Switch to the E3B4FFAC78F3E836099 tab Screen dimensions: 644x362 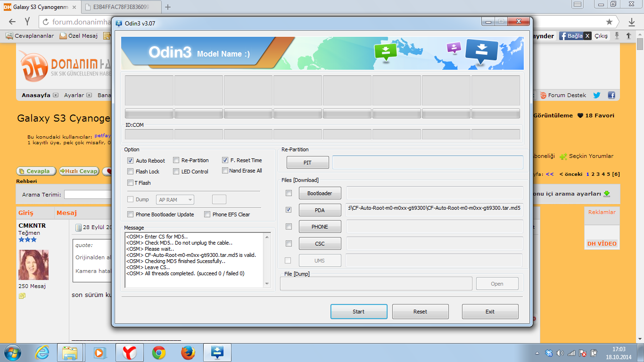pos(121,7)
